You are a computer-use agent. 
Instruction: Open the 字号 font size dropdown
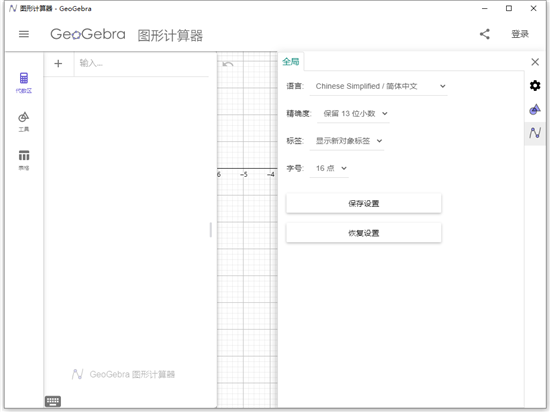point(329,168)
